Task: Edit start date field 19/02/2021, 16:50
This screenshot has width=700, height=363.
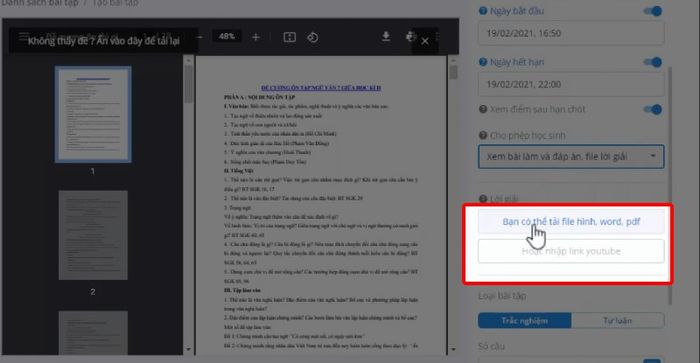Action: (571, 33)
